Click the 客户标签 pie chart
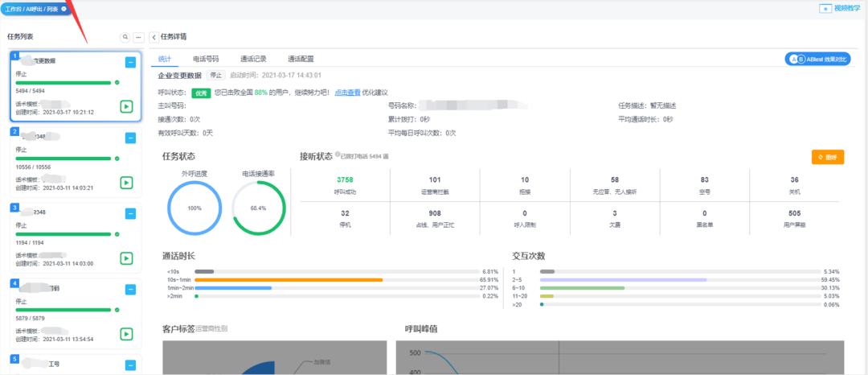This screenshot has width=868, height=375. (x=275, y=358)
